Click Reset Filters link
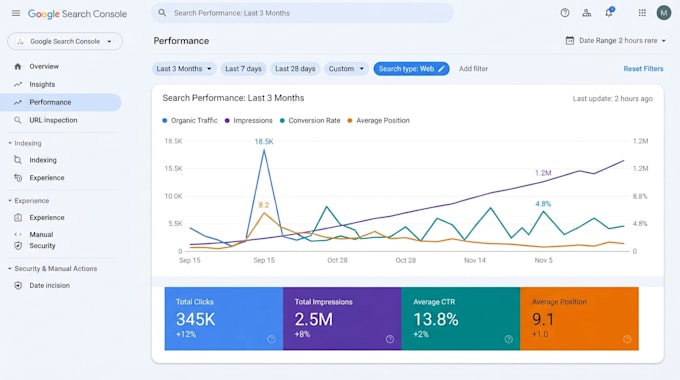680x380 pixels. [x=643, y=69]
